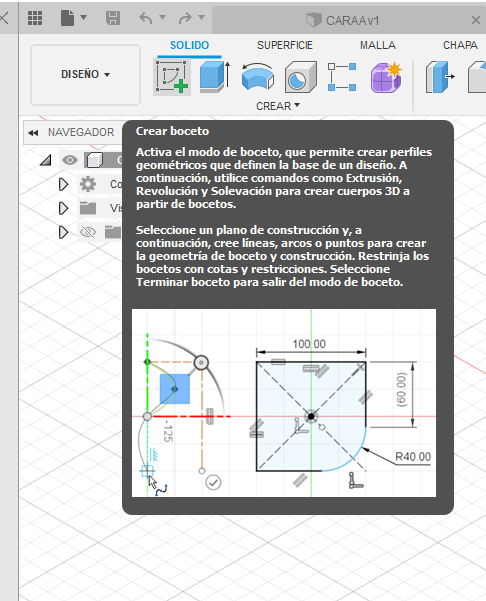This screenshot has width=486, height=601.
Task: Click the NAVEGADOR panel title
Action: point(81,132)
